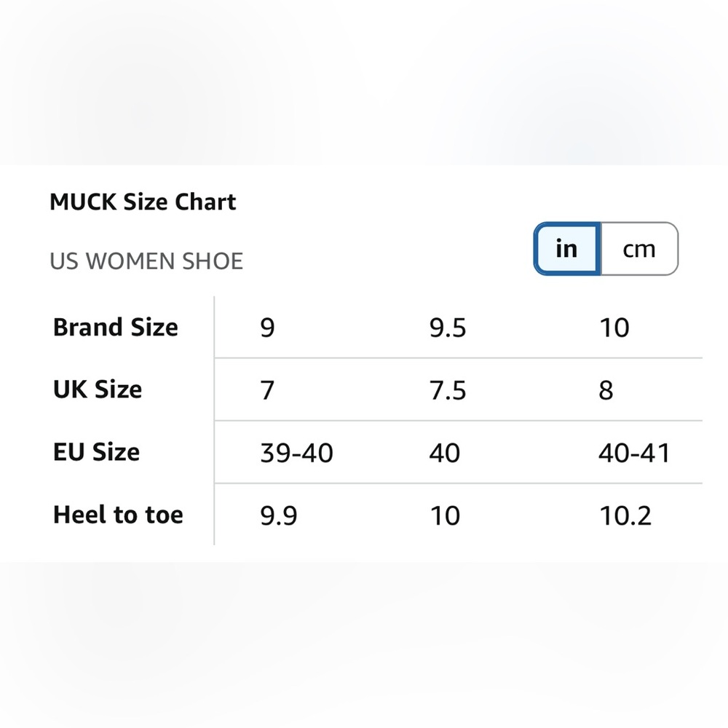Click heel to toe value 10 under 9.5
Screen dimensions: 728x728
click(x=446, y=515)
